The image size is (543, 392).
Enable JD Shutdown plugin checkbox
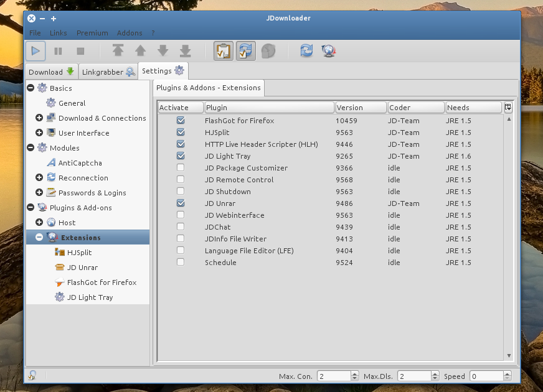point(181,191)
